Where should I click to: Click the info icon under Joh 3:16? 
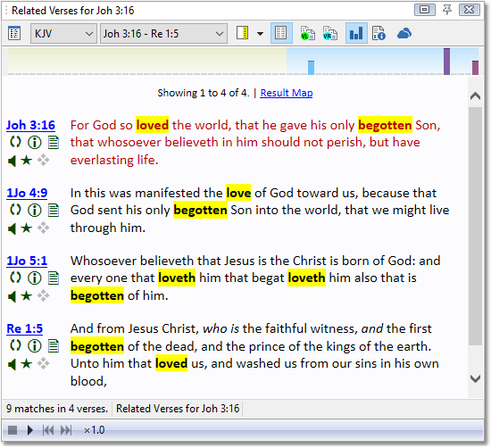click(x=35, y=143)
